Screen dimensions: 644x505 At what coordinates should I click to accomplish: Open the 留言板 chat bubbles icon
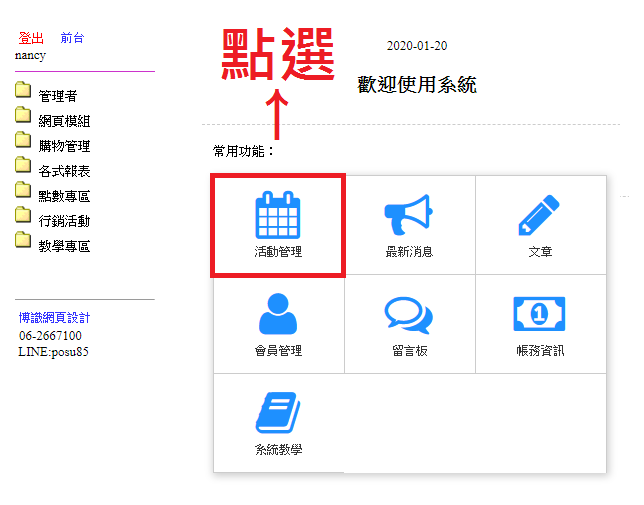[x=409, y=314]
